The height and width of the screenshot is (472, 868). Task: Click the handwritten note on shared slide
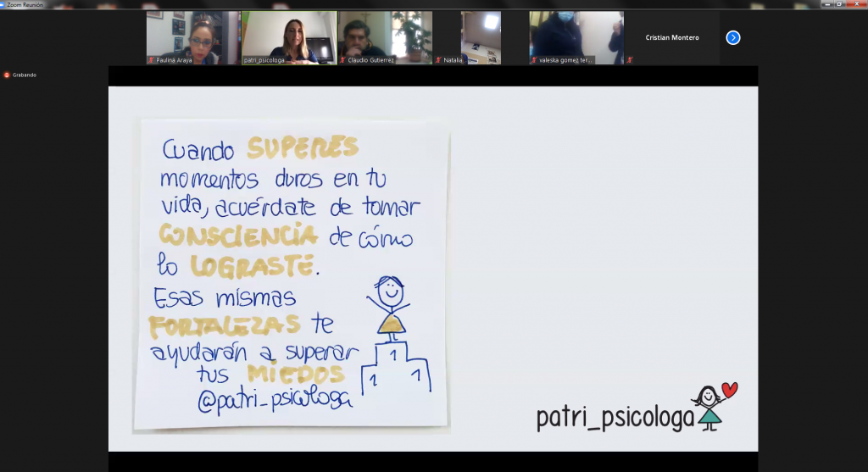click(292, 273)
